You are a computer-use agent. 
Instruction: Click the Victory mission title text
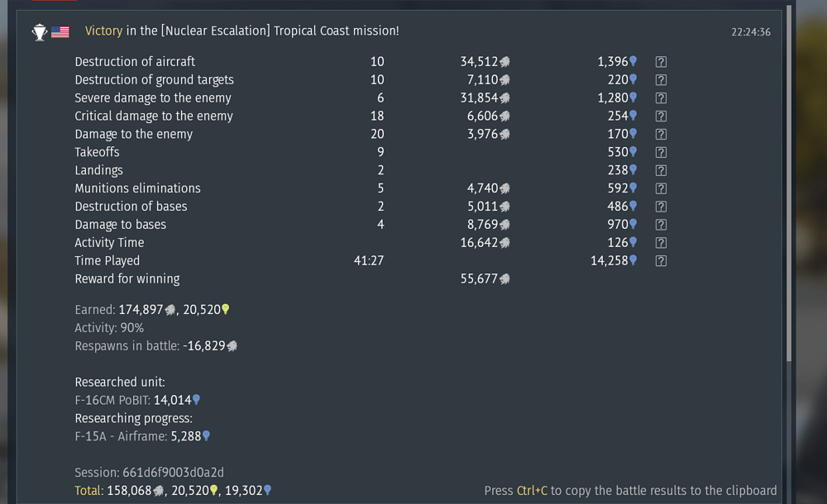tap(241, 31)
